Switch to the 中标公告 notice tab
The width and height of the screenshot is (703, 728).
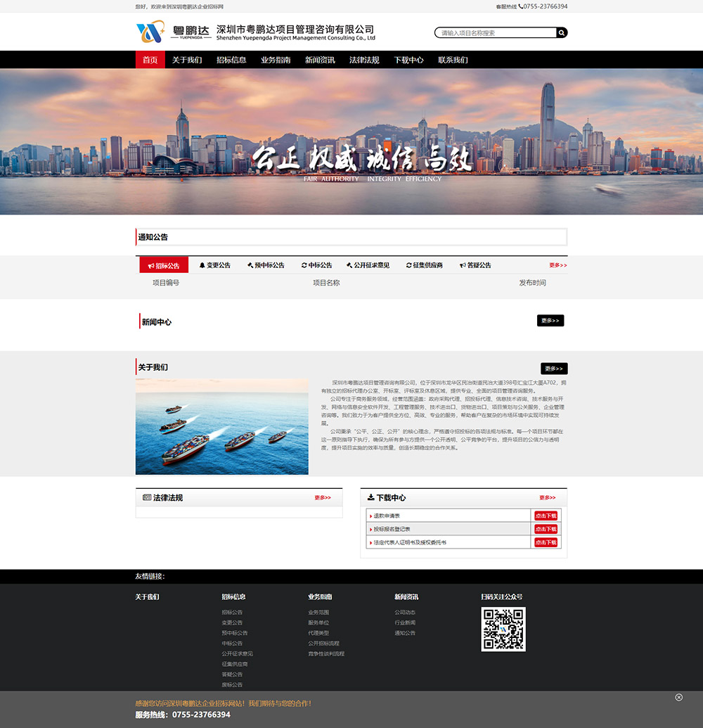[316, 265]
